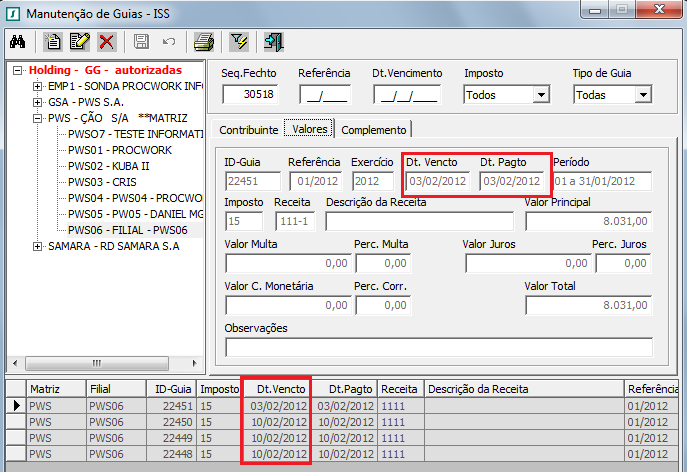The image size is (687, 472).
Task: Click the tree horizontal scrollbar thumb
Action: pyautogui.click(x=97, y=363)
